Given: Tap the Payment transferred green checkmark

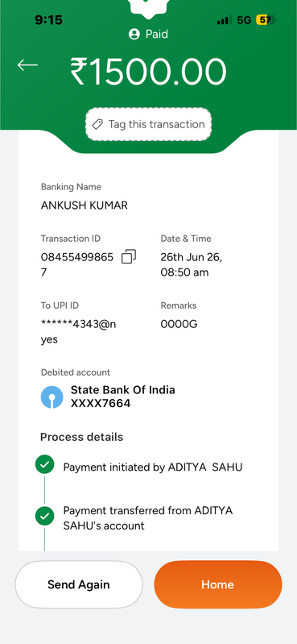Looking at the screenshot, I should pos(45,516).
